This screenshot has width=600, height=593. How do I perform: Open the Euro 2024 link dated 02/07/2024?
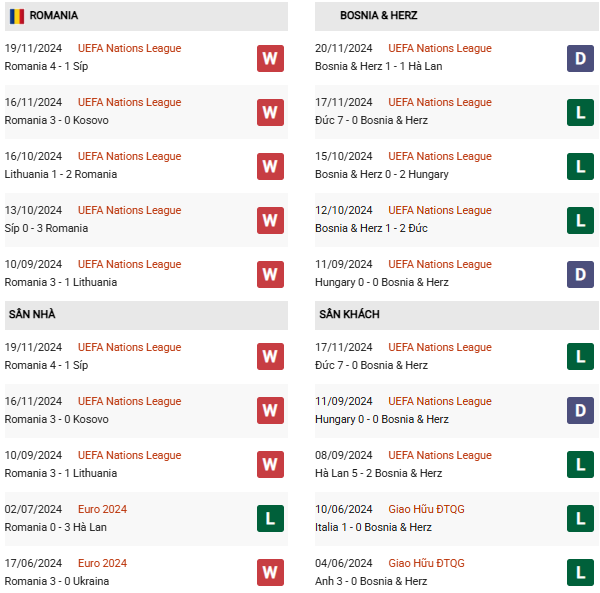click(x=102, y=509)
